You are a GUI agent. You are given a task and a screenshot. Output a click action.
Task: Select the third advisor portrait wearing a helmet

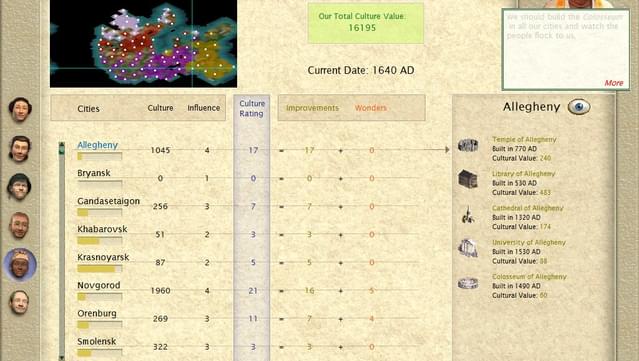(19, 187)
